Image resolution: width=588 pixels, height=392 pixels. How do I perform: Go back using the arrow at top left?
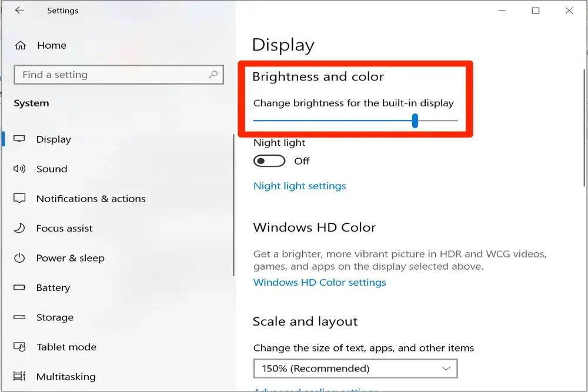click(20, 10)
